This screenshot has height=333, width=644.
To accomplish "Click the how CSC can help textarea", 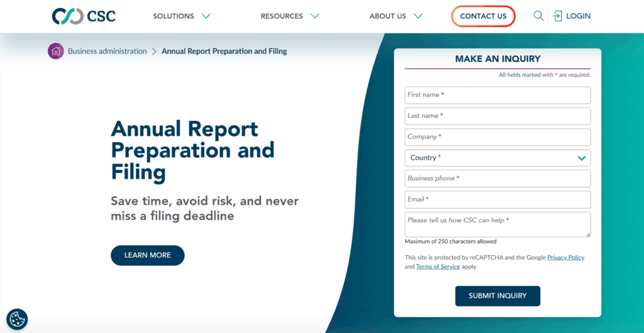I will point(498,224).
